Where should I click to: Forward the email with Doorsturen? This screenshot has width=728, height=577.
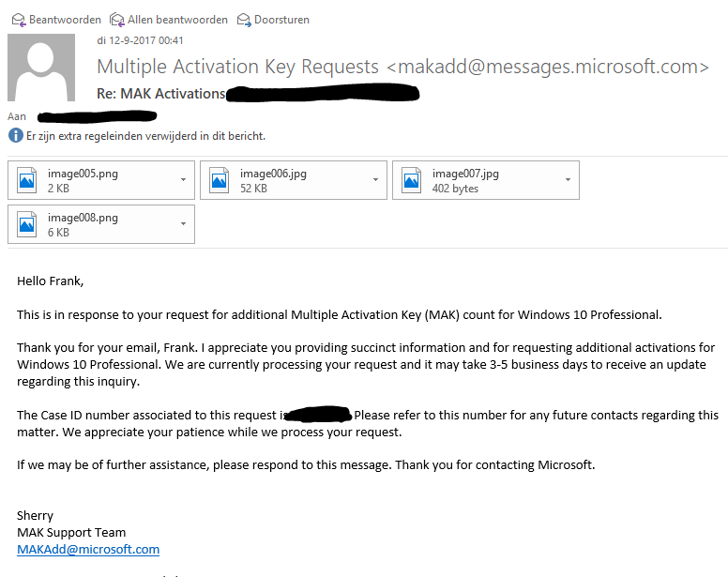pyautogui.click(x=281, y=20)
